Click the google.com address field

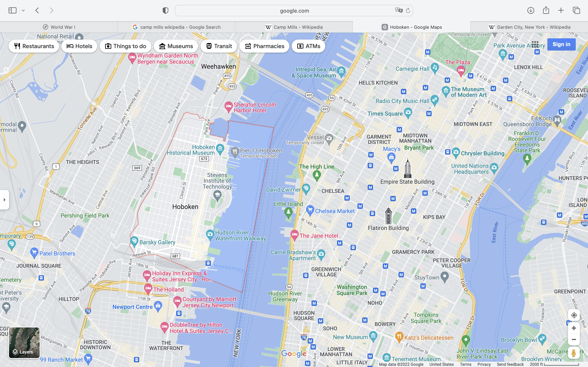294,11
